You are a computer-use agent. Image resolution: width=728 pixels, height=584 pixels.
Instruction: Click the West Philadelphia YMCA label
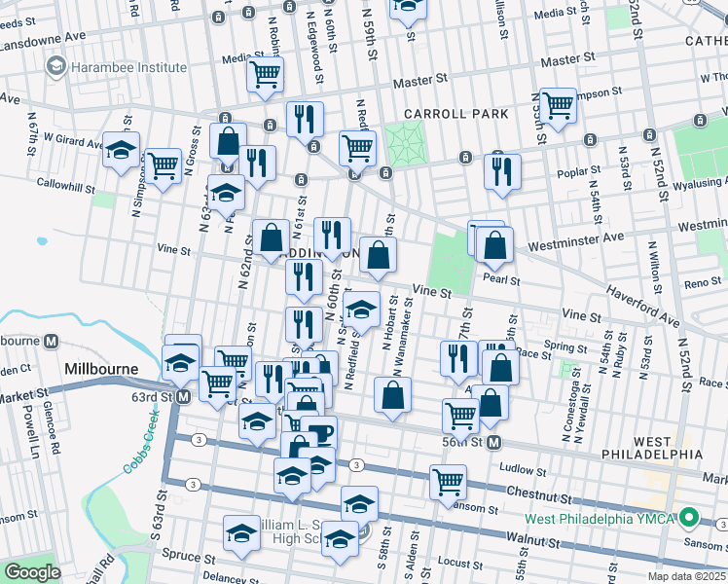[x=600, y=519]
